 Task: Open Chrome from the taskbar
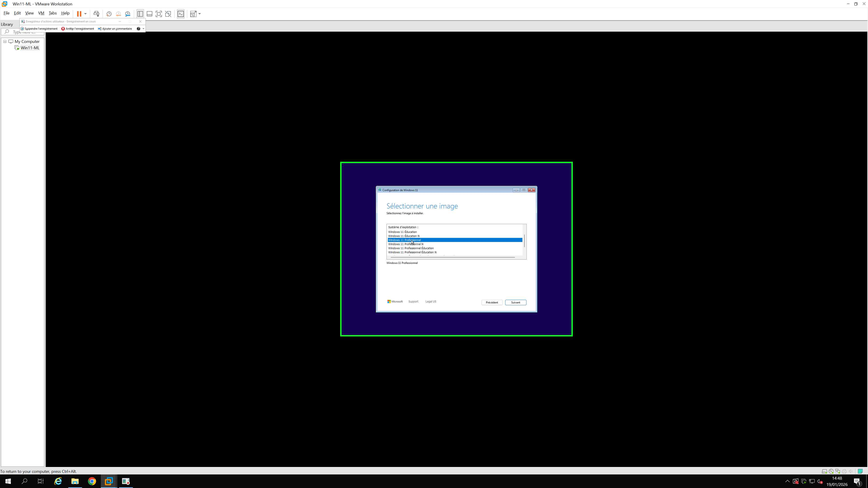(x=92, y=481)
